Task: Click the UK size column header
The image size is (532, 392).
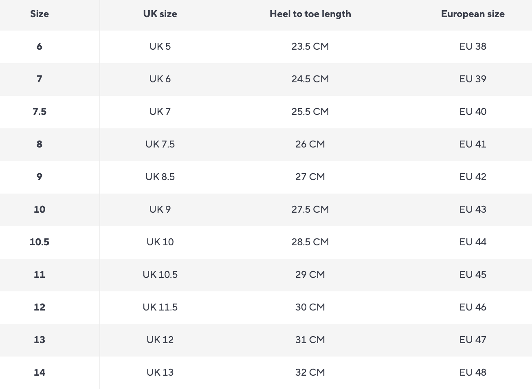Action: (x=160, y=14)
